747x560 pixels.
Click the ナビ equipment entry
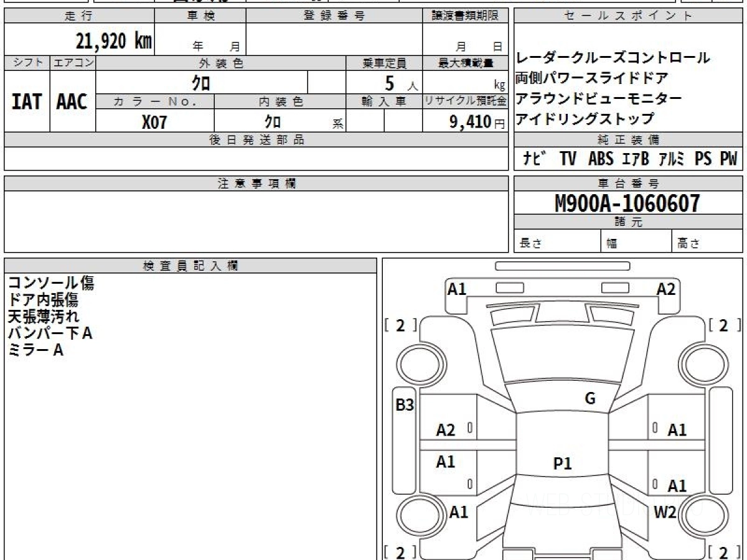535,159
